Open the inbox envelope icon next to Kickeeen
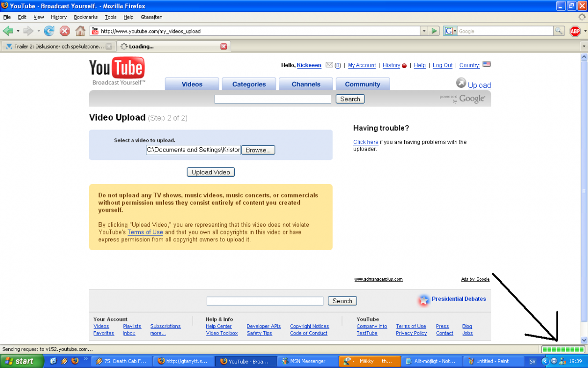The image size is (588, 368). click(329, 65)
